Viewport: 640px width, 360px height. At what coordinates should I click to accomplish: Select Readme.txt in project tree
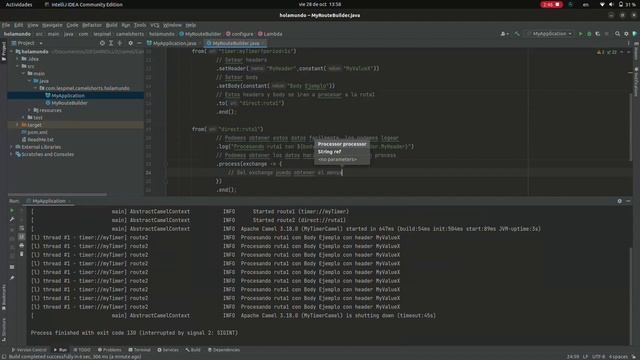coord(38,140)
